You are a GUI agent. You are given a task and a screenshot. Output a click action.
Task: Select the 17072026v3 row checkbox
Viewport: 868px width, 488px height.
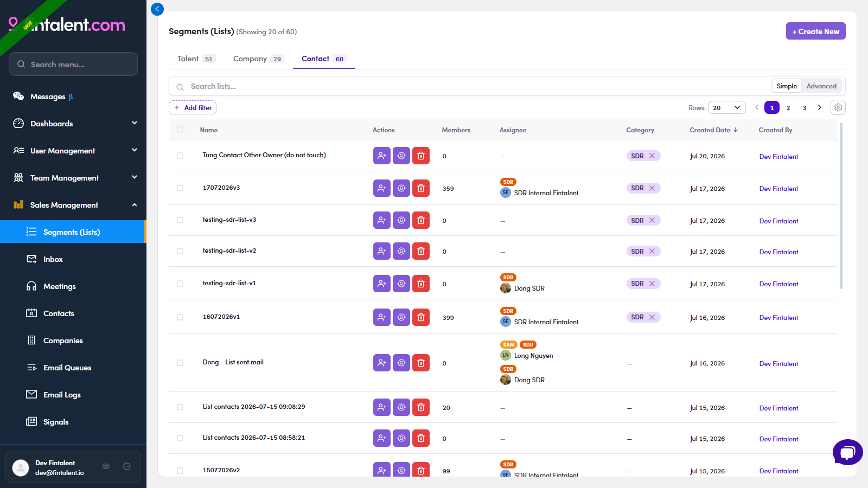click(x=180, y=188)
